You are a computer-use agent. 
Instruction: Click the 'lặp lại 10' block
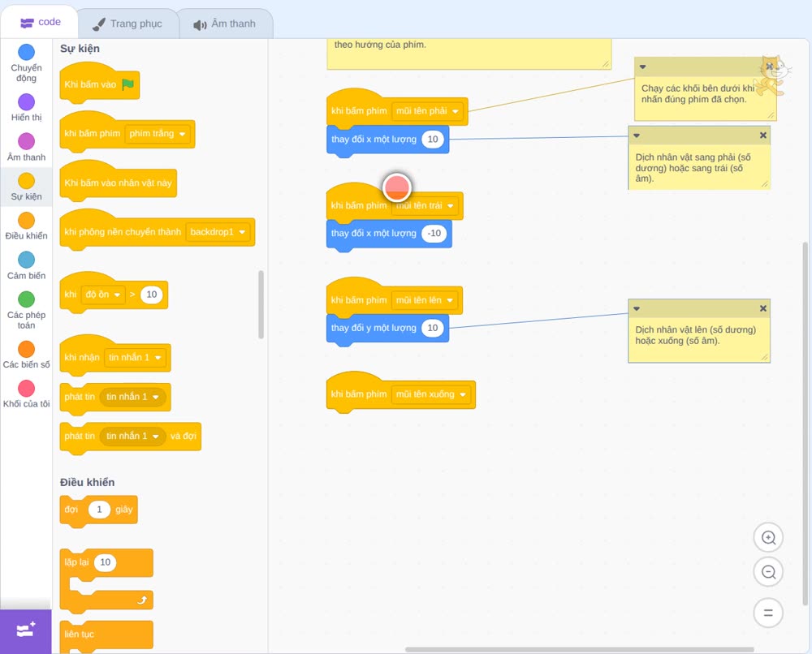[106, 563]
